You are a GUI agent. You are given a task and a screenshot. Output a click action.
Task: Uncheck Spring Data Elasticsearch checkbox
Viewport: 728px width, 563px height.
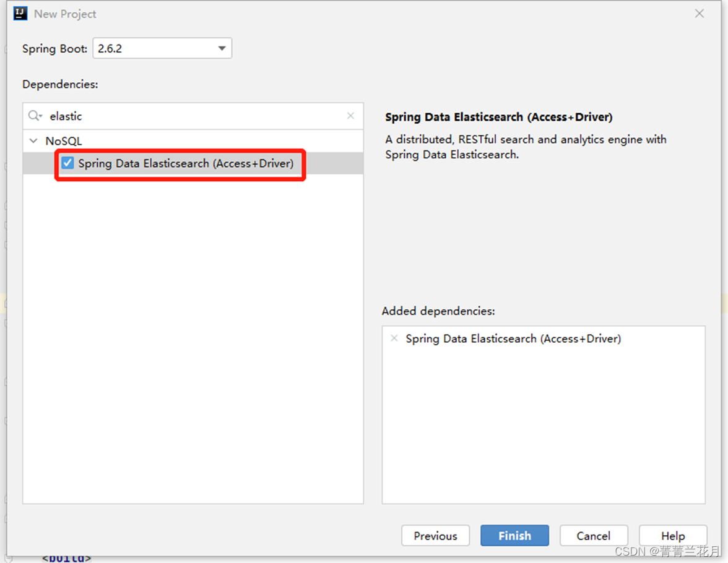68,163
